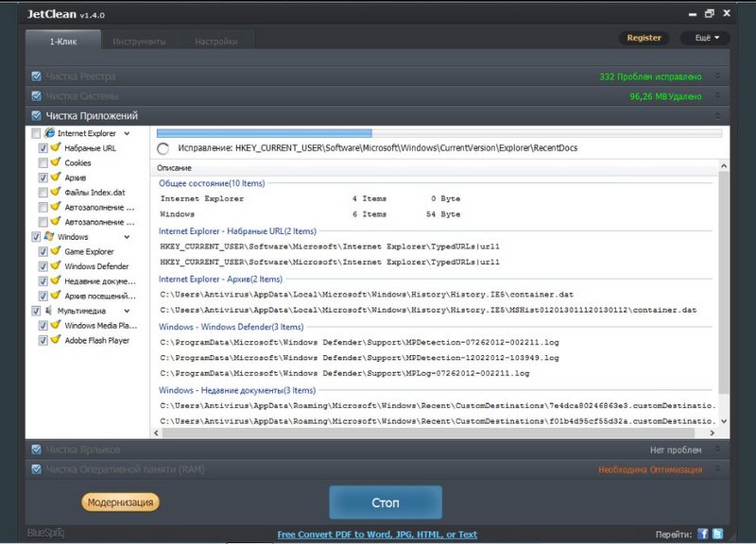Click Общее состояние(10 Items) heading
This screenshot has height=544, width=756.
(x=212, y=183)
